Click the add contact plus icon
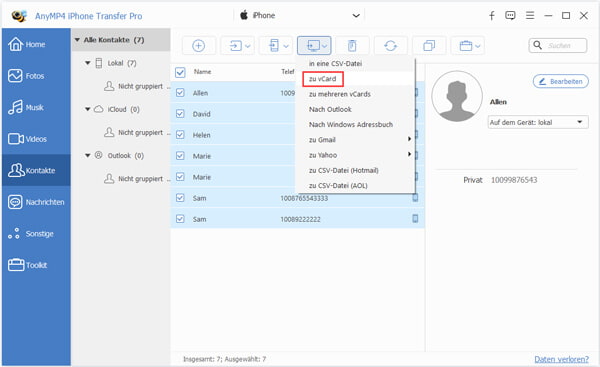 pyautogui.click(x=198, y=46)
